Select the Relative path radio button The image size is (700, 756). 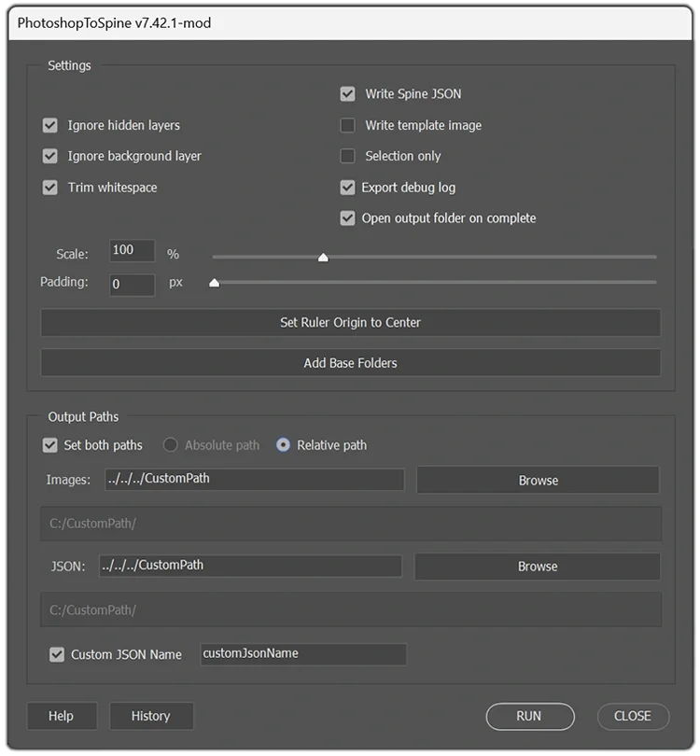[283, 445]
